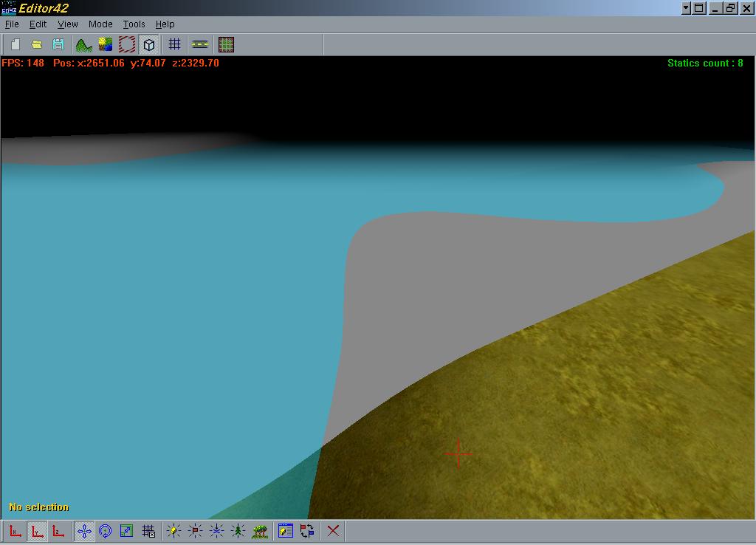The image size is (756, 545).
Task: Click the add flag marker icon
Action: point(195,532)
